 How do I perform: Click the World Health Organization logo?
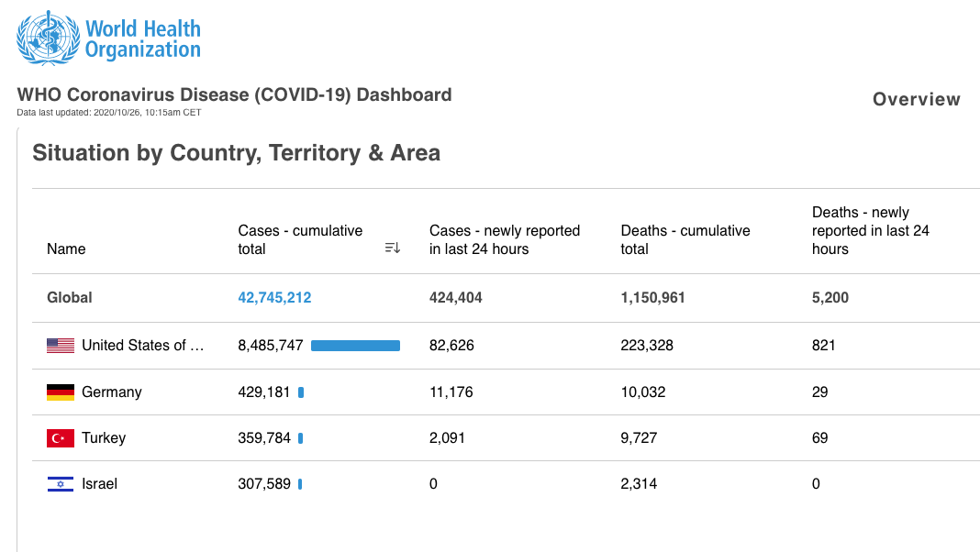click(109, 39)
